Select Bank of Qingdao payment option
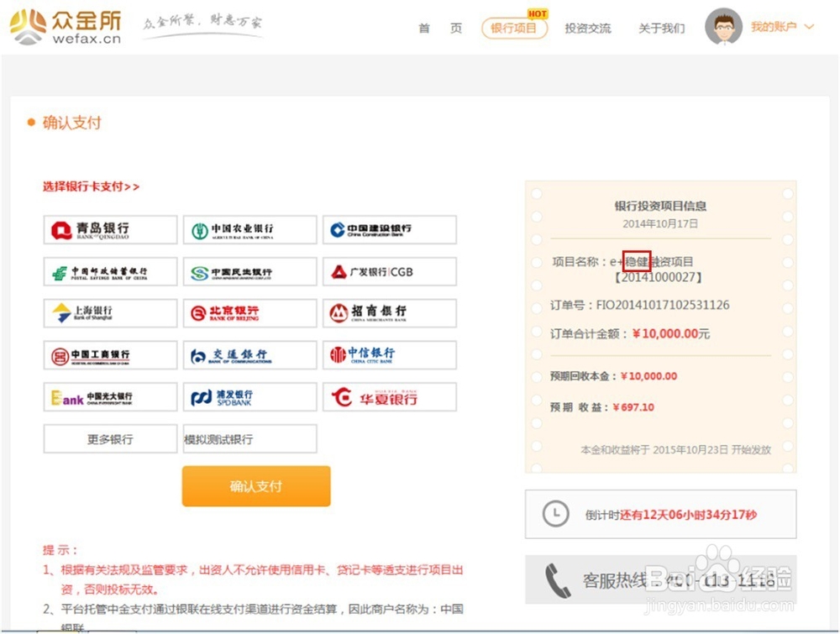The image size is (840, 634). (110, 230)
